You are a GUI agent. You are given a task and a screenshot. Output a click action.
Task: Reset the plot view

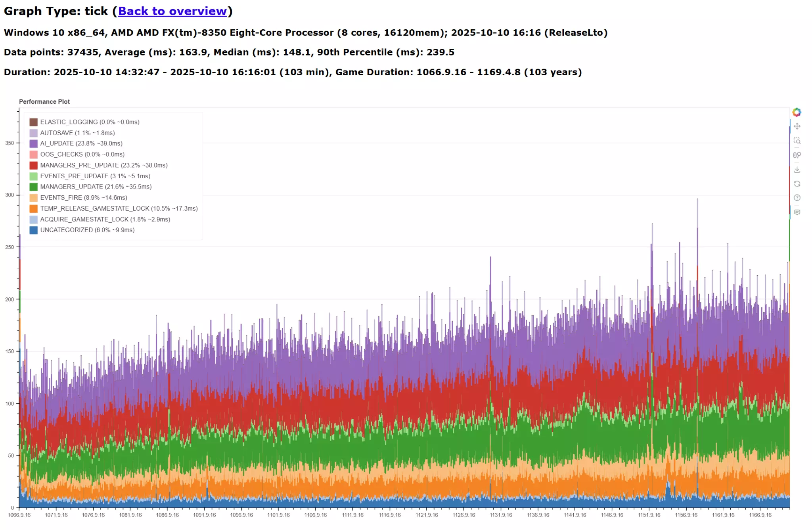click(x=797, y=184)
